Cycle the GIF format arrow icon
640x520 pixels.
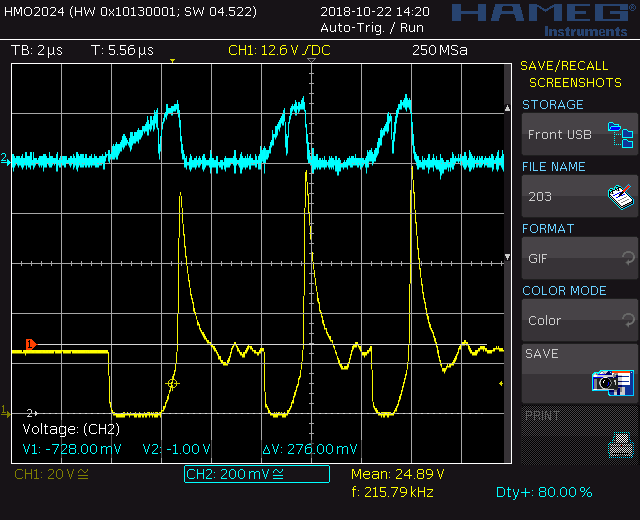(628, 258)
